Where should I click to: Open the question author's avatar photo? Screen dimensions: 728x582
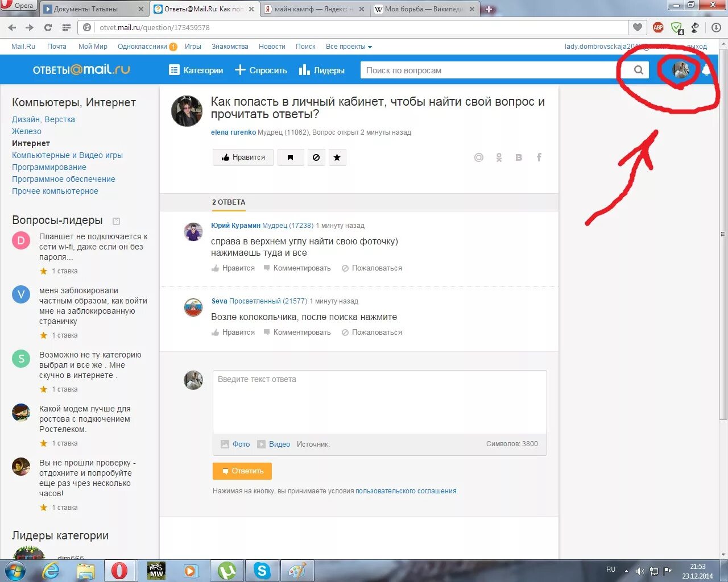[x=187, y=111]
